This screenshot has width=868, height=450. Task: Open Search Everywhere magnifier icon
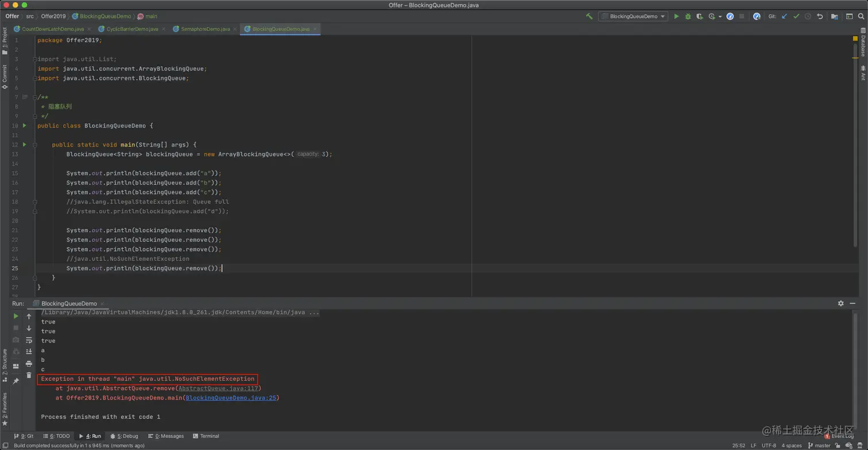[x=861, y=17]
